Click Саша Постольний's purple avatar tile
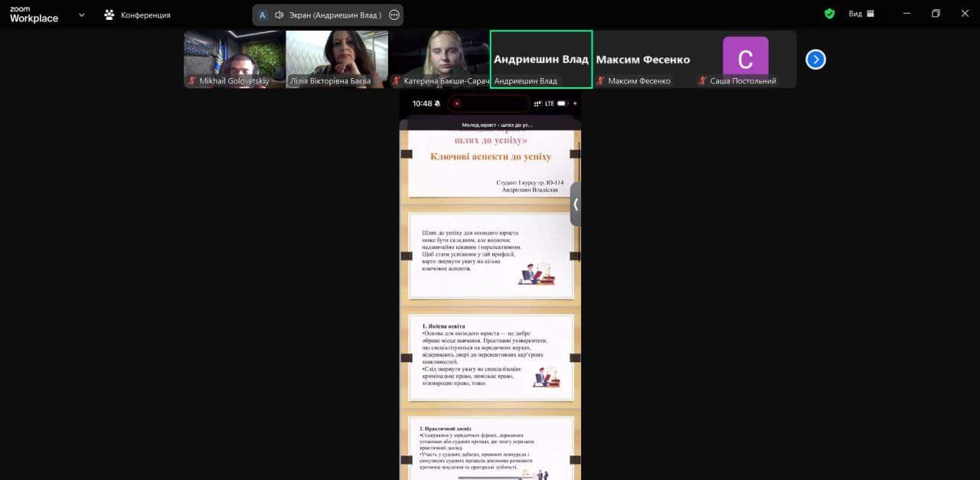This screenshot has height=480, width=980. click(745, 59)
